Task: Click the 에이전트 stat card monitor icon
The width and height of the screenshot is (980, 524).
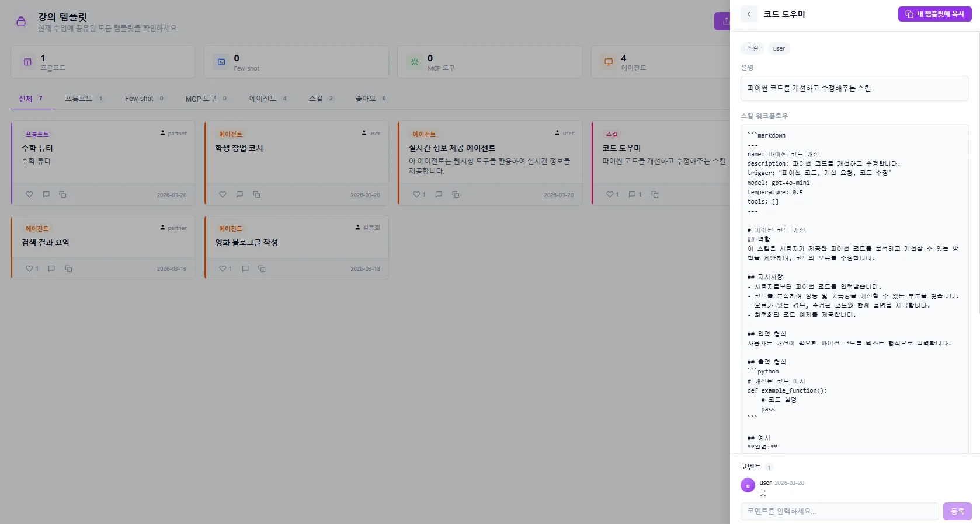Action: 609,62
